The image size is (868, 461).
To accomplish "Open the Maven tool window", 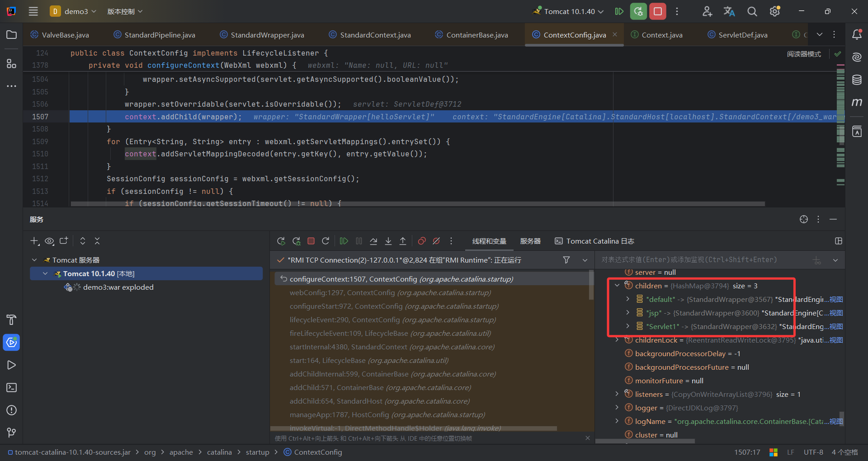I will coord(857,103).
